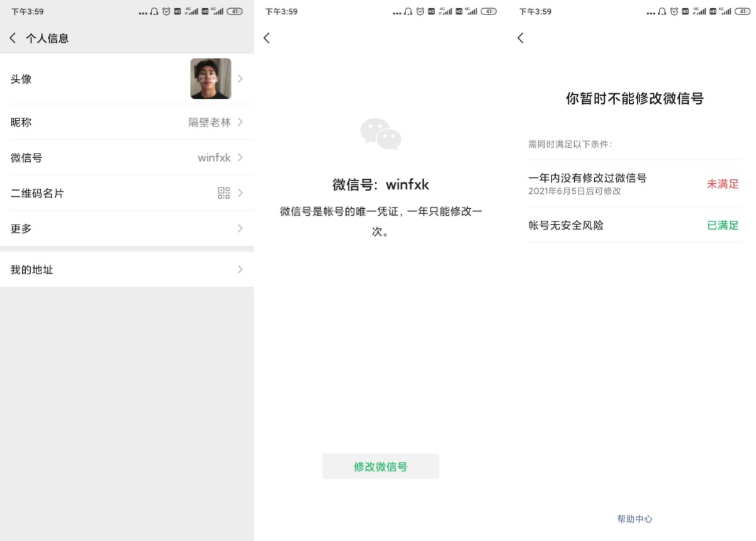Select the 我的地址 label

point(31,270)
